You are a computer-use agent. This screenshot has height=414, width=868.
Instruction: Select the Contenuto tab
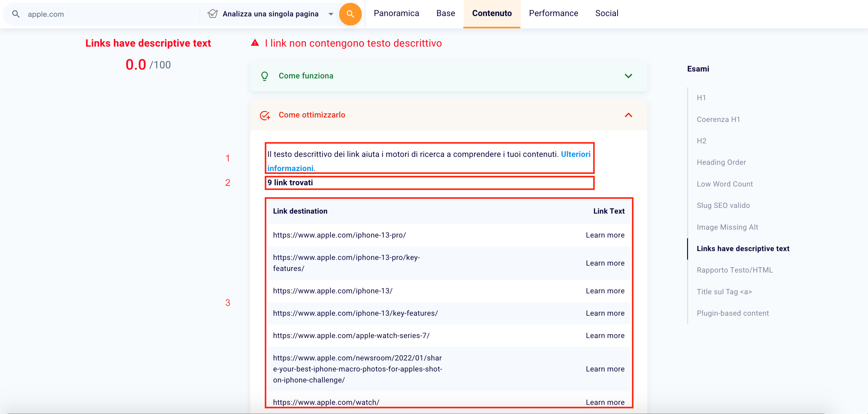492,14
